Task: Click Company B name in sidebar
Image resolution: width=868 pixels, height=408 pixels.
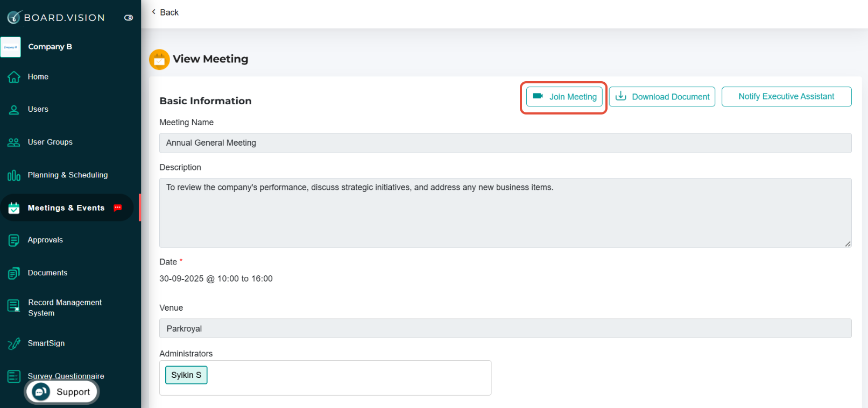Action: (x=50, y=47)
